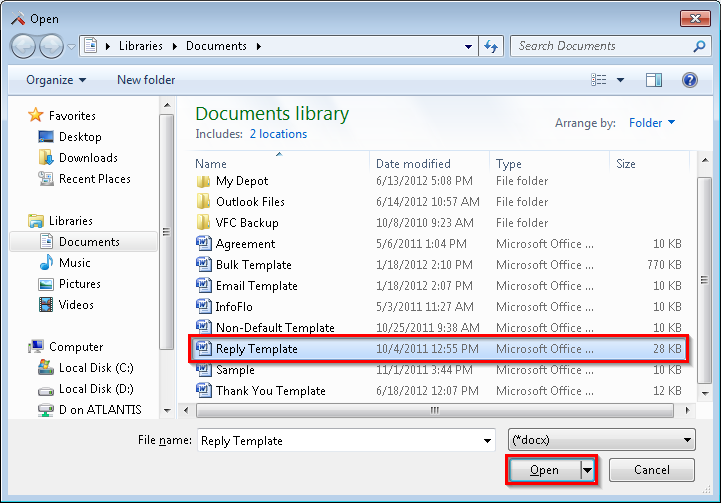The width and height of the screenshot is (721, 503).
Task: Expand the Organize menu
Action: tap(56, 80)
